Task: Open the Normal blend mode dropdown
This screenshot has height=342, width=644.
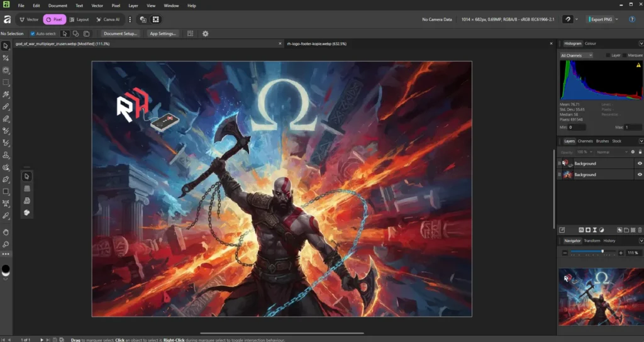Action: [x=611, y=152]
